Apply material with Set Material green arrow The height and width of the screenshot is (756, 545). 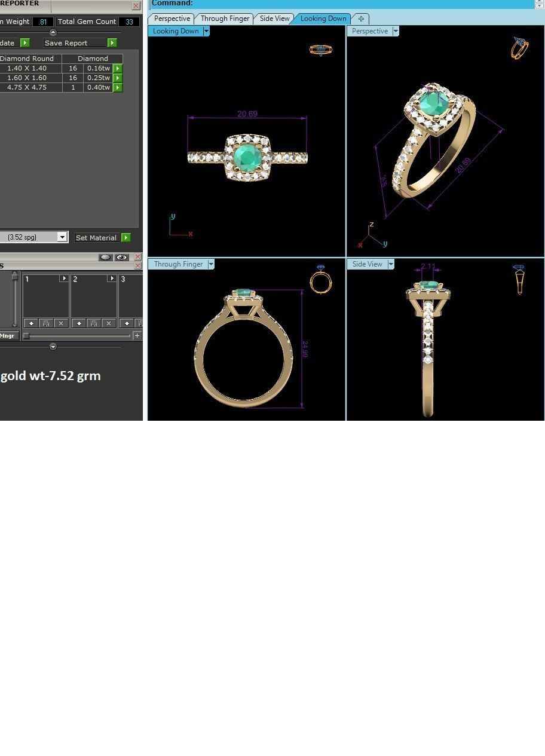[x=126, y=238]
